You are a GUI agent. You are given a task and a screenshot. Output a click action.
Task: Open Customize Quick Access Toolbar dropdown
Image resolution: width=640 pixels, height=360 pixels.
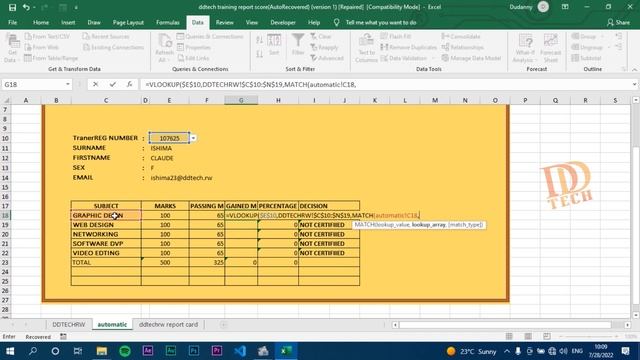pos(76,7)
